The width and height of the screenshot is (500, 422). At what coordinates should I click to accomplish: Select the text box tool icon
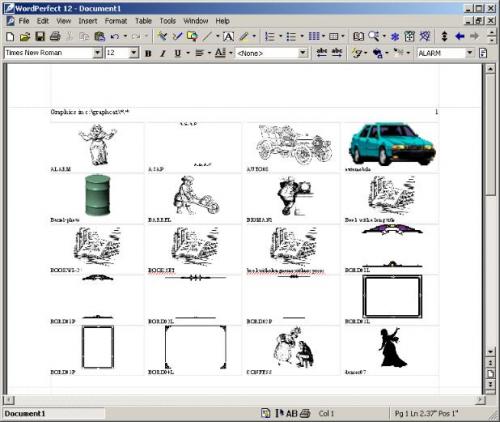click(x=228, y=36)
